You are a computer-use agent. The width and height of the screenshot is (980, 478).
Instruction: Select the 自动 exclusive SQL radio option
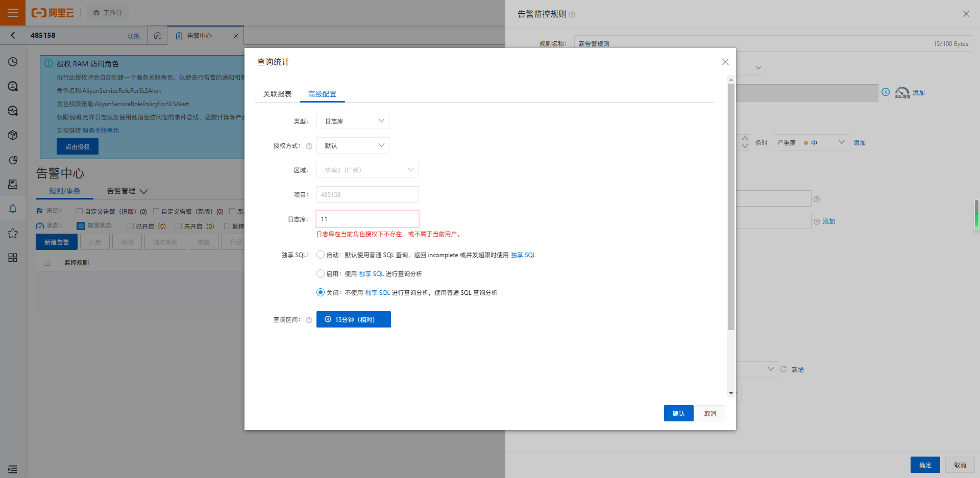click(x=321, y=255)
